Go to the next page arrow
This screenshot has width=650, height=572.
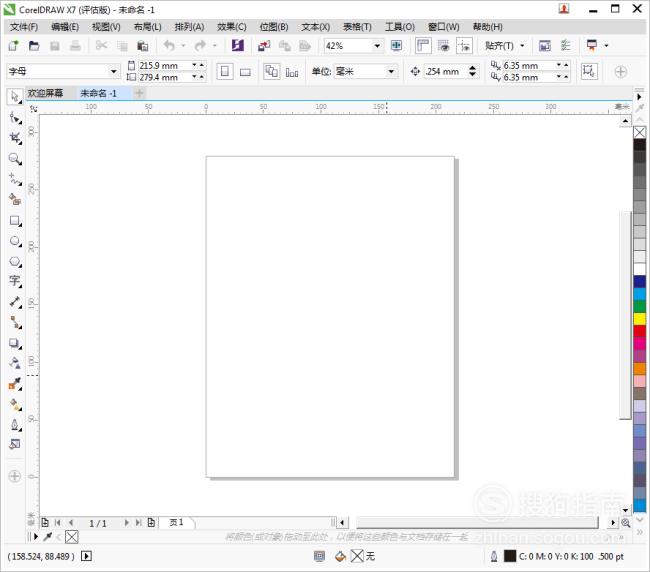(126, 523)
